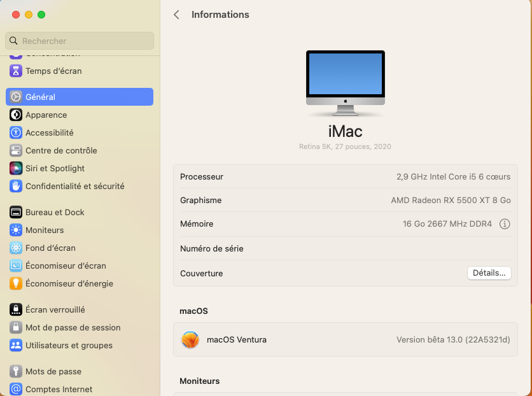Image resolution: width=532 pixels, height=396 pixels.
Task: Open Utilisateurs et groupes label
Action: pos(69,345)
